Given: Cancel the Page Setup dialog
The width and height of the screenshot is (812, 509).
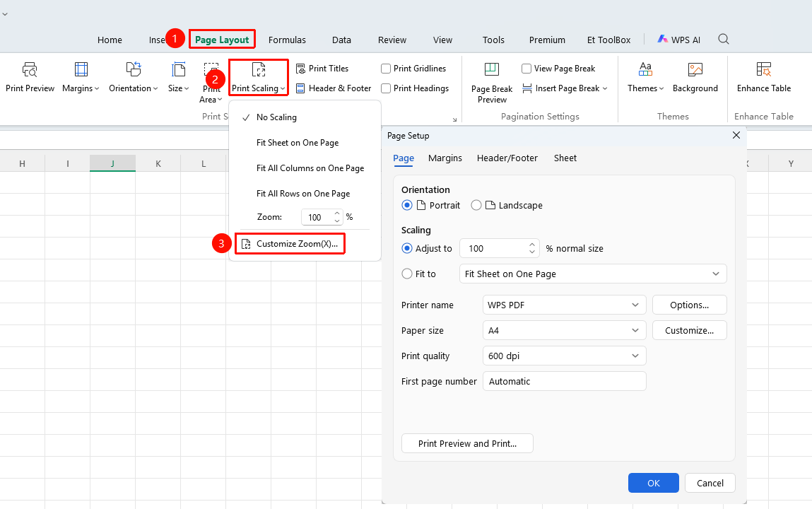Looking at the screenshot, I should (x=710, y=483).
